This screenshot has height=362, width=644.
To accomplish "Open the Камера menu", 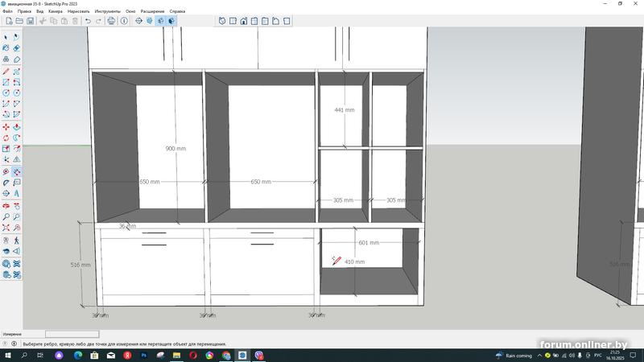I will click(56, 11).
